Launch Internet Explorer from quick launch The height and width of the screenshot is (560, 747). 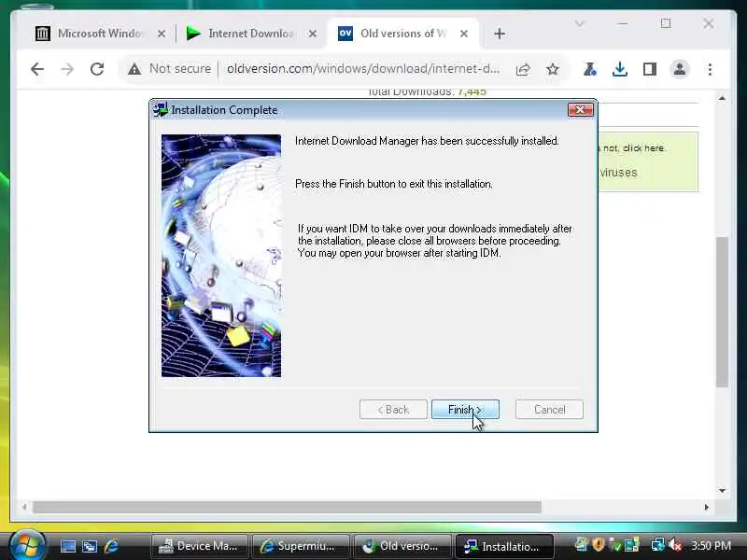point(111,546)
